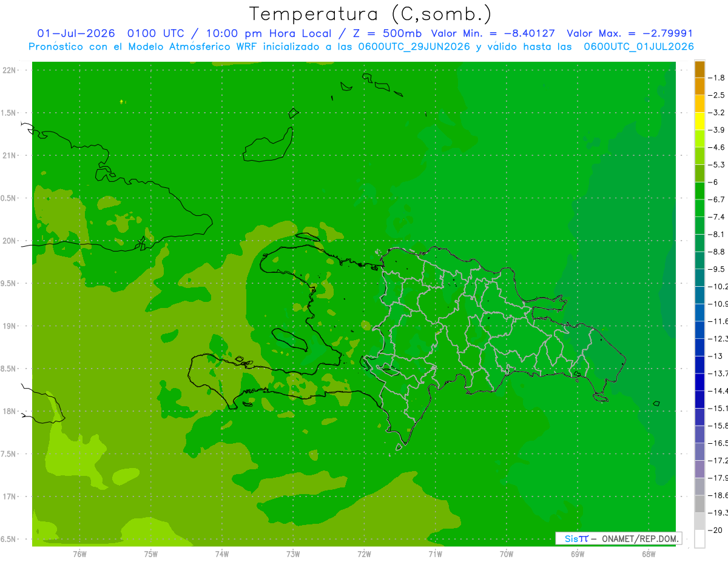Click the '-14.4' colorbar value
The image size is (728, 562).
pyautogui.click(x=718, y=391)
